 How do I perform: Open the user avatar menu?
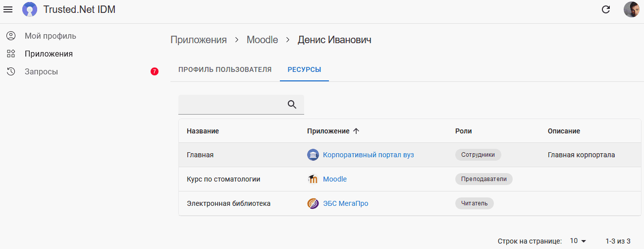(631, 9)
